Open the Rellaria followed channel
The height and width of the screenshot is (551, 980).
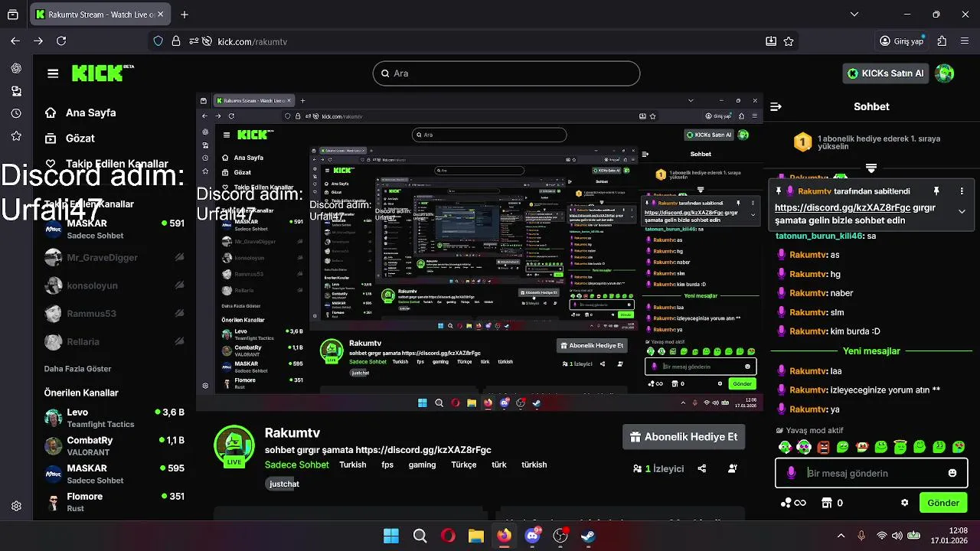coord(114,341)
